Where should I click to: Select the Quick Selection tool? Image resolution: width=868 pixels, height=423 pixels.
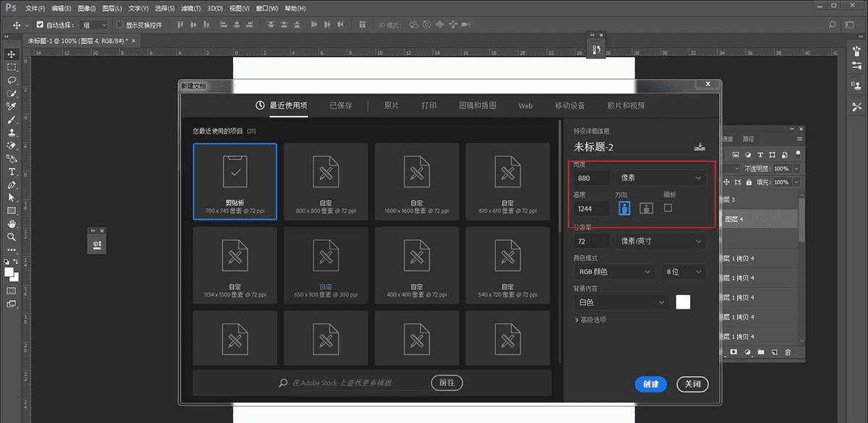click(x=12, y=93)
